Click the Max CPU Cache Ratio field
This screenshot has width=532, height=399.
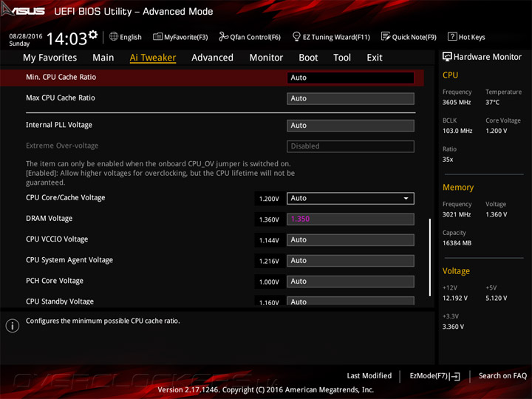pyautogui.click(x=350, y=98)
